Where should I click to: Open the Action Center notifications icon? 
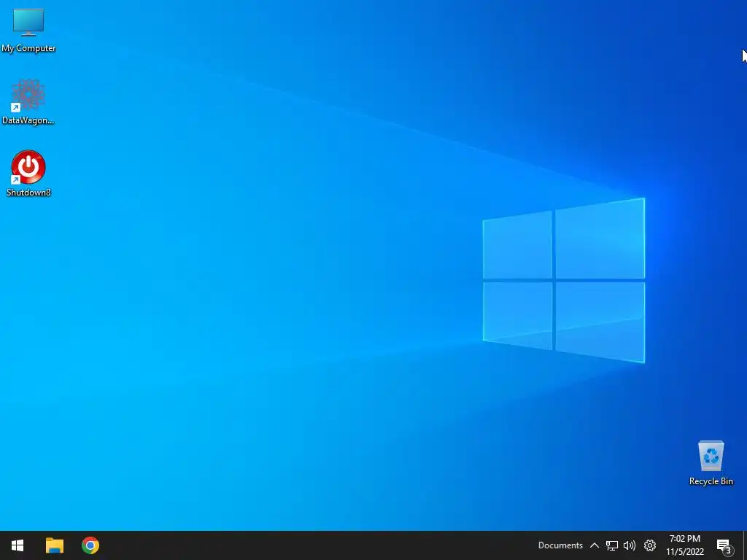724,546
